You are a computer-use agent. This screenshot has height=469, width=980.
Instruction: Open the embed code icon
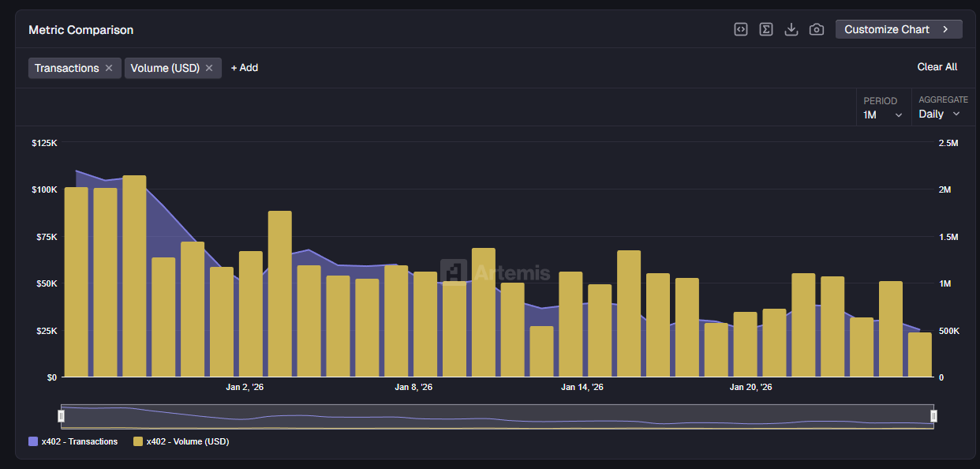741,29
